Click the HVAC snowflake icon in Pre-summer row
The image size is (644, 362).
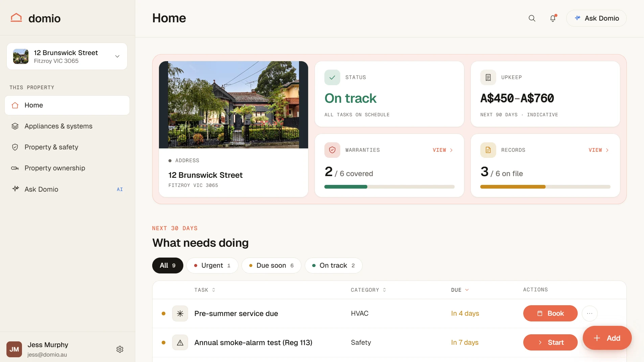(x=180, y=314)
